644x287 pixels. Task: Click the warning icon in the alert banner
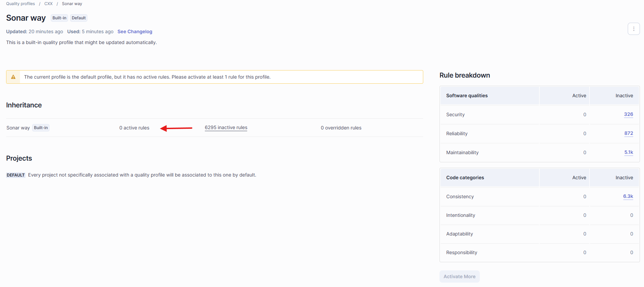pyautogui.click(x=13, y=77)
